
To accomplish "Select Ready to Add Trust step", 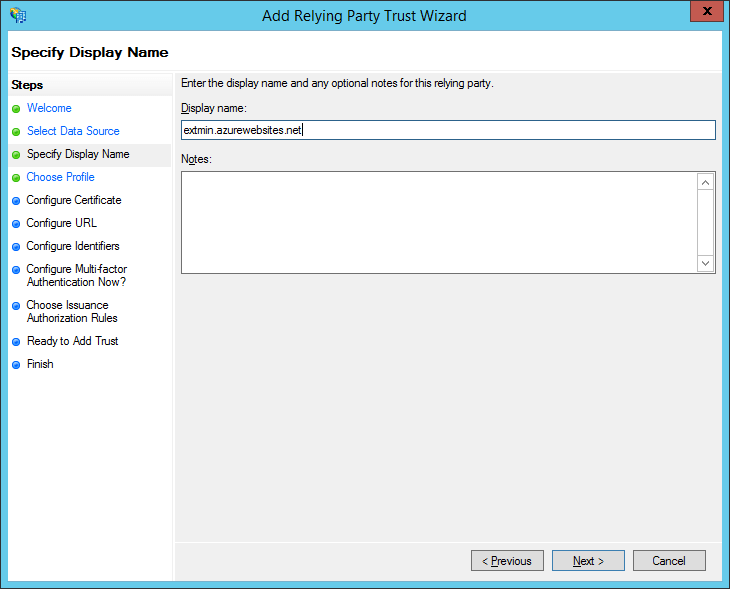I will (72, 341).
